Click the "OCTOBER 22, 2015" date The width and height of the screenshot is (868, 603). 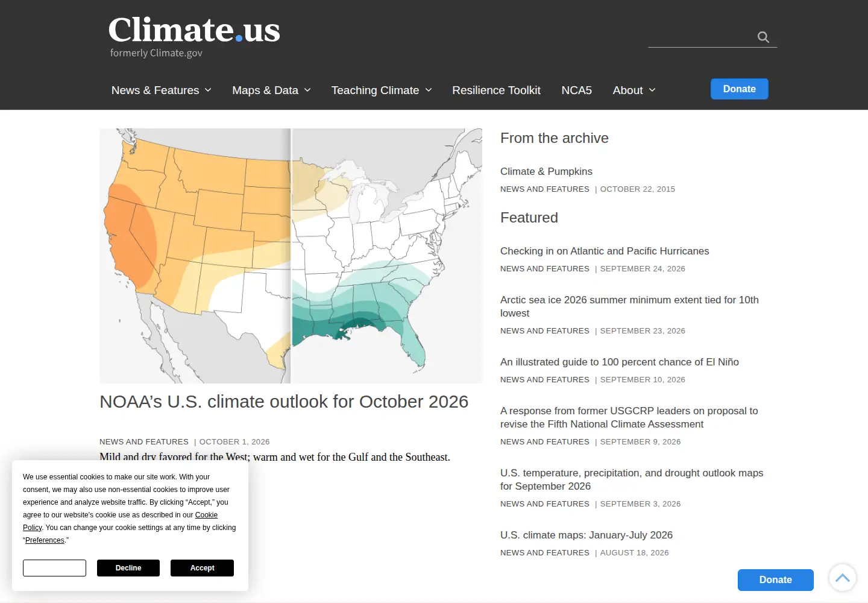tap(638, 189)
